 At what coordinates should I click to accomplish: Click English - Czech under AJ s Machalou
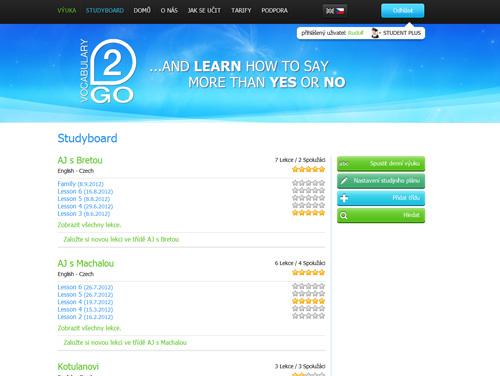[x=76, y=274]
